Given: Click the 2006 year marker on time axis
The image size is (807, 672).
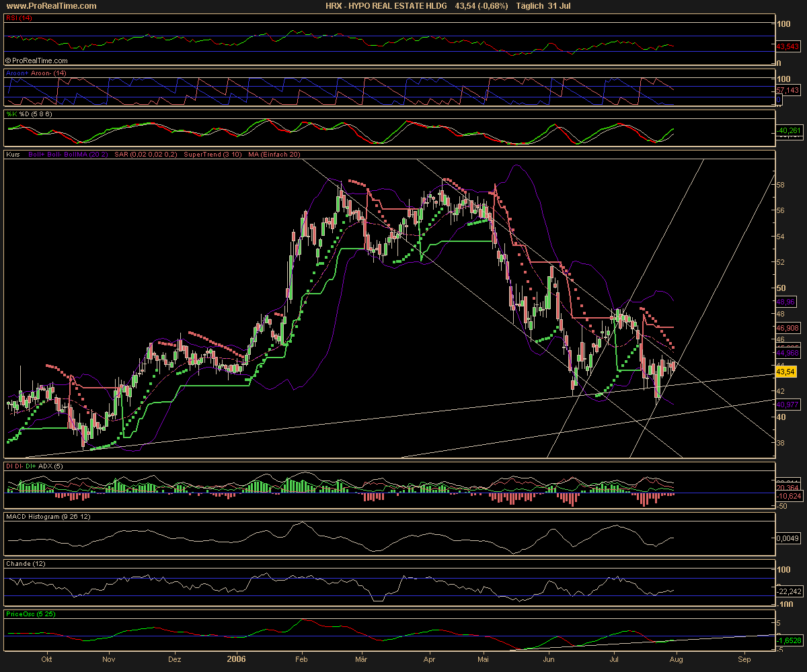Looking at the screenshot, I should [x=236, y=659].
